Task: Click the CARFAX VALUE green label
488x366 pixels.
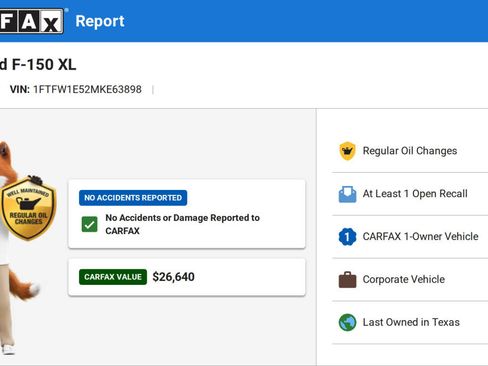Action: pyautogui.click(x=113, y=277)
